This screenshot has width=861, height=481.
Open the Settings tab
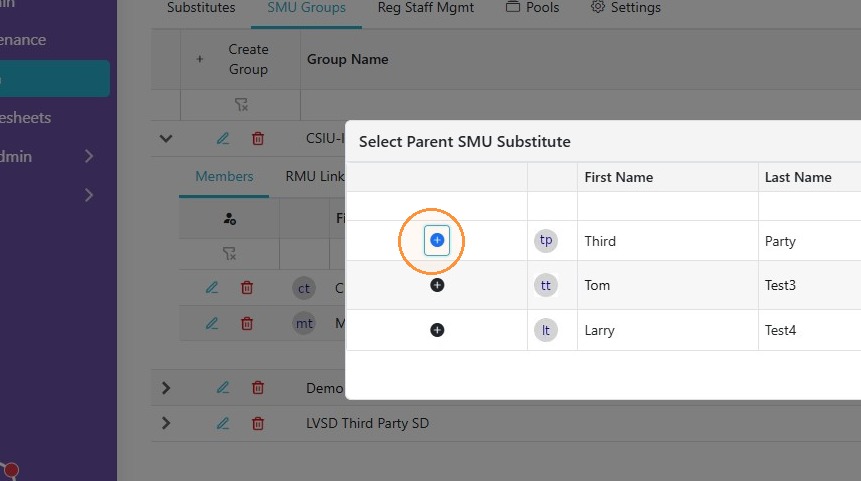pyautogui.click(x=625, y=8)
